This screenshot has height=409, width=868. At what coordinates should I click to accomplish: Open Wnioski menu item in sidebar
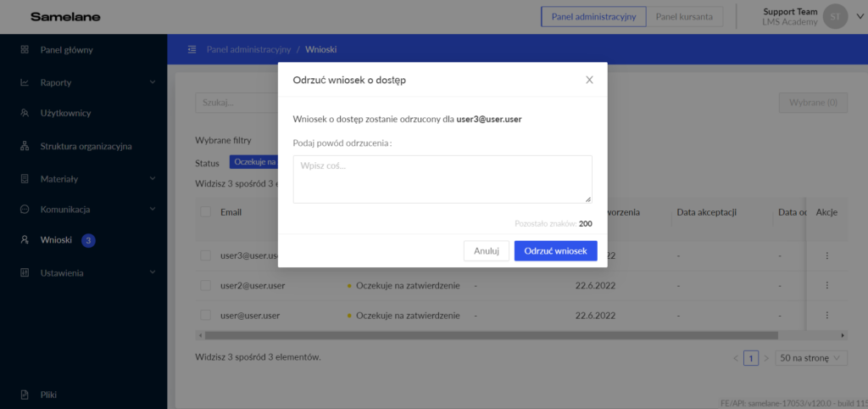tap(56, 241)
